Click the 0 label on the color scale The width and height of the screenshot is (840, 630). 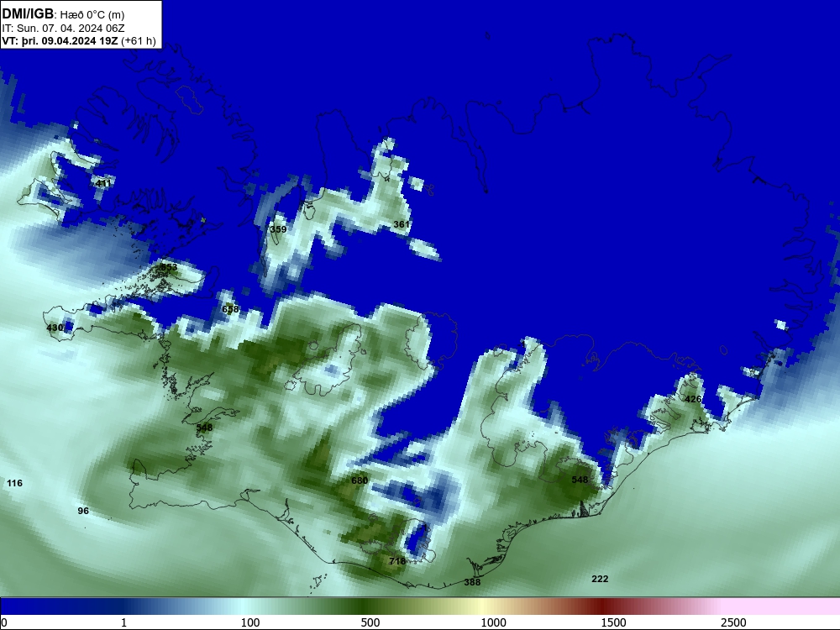pyautogui.click(x=4, y=622)
